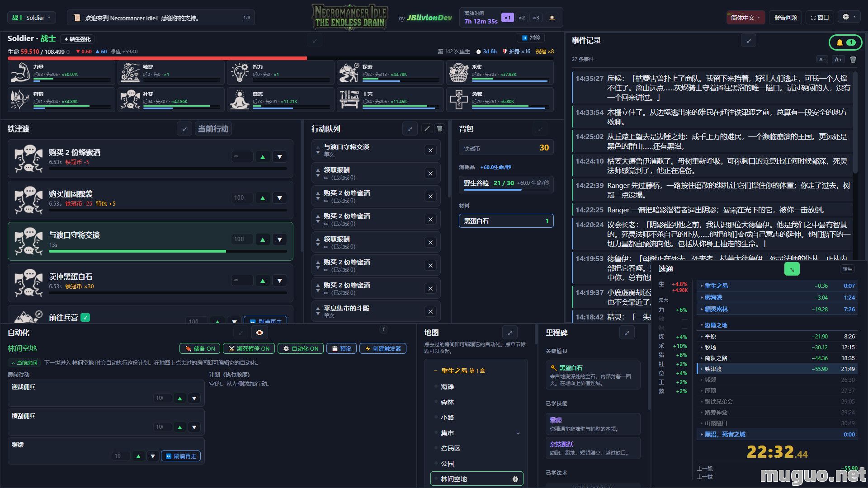Clear the event log with the trash icon

click(853, 59)
